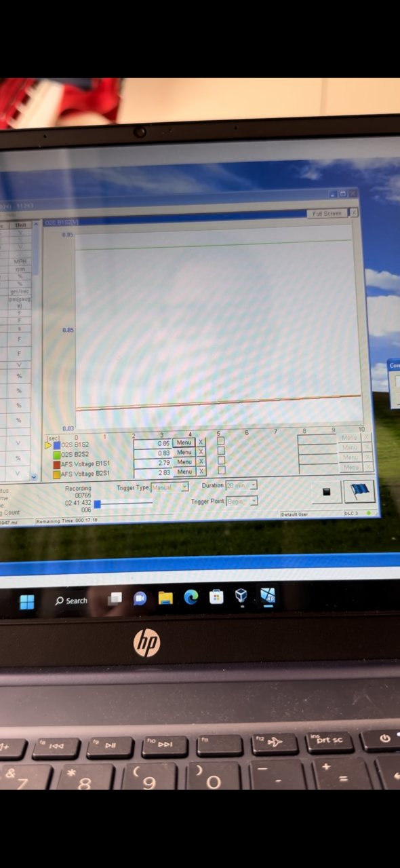Click the blue flag trigger button
This screenshot has width=400, height=868.
pyautogui.click(x=359, y=491)
